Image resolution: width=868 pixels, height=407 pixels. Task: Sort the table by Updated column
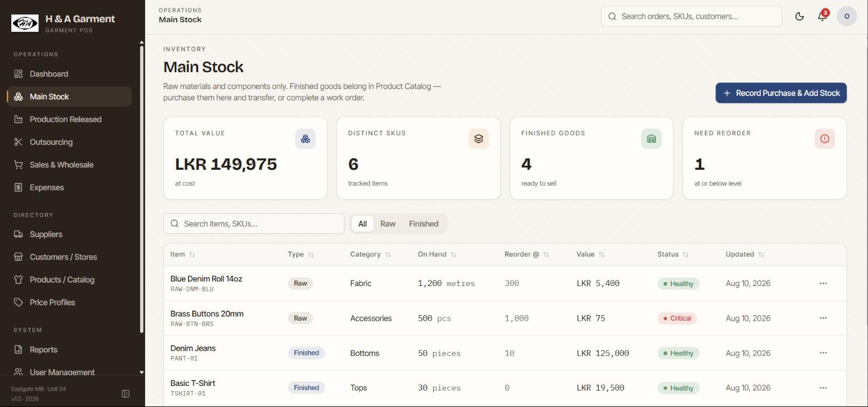745,254
